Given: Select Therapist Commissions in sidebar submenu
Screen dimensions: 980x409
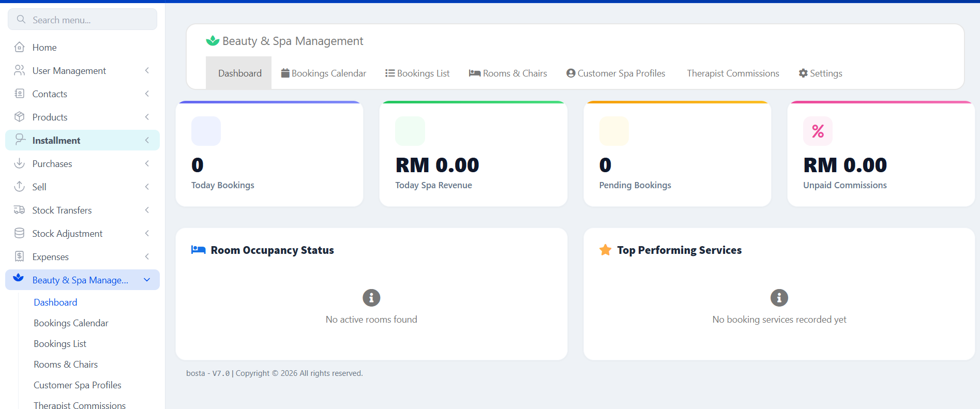Looking at the screenshot, I should coord(80,405).
